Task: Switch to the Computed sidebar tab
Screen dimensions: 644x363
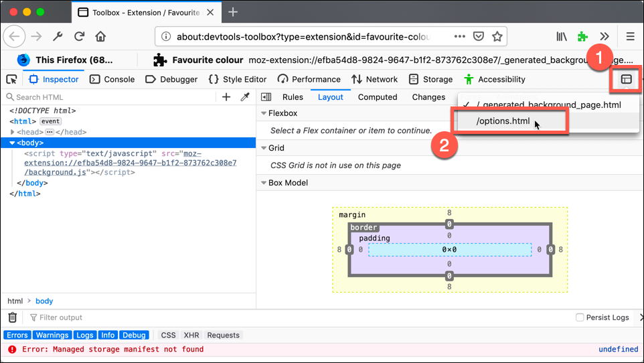Action: tap(378, 97)
